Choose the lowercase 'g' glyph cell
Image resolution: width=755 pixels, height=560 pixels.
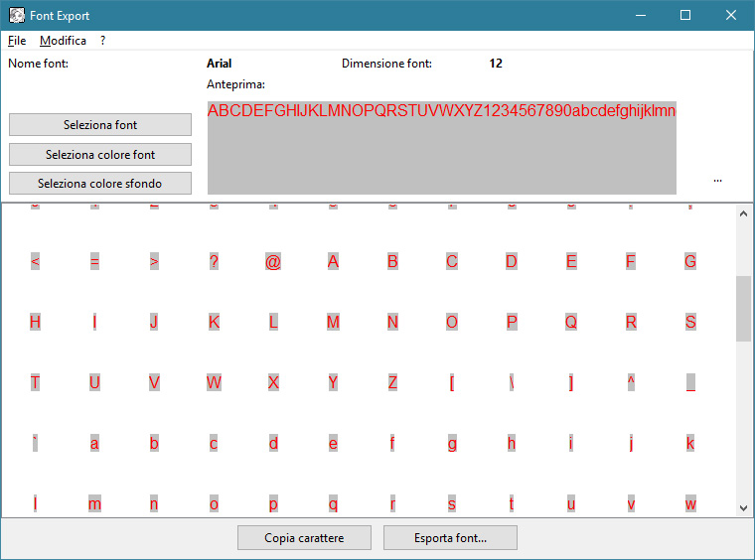(452, 444)
